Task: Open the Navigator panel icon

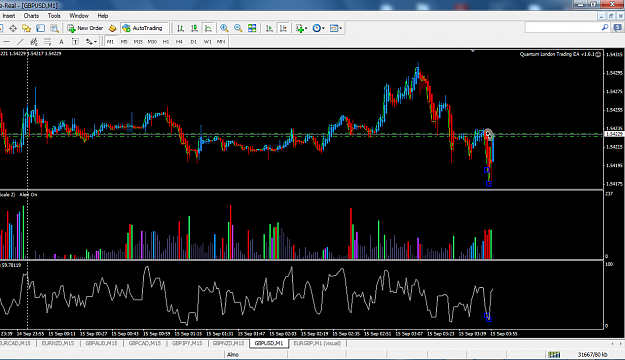Action: 27,28
